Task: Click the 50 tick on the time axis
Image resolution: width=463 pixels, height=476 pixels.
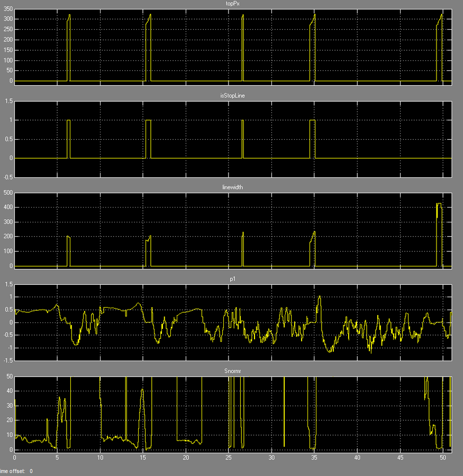Action: point(443,457)
